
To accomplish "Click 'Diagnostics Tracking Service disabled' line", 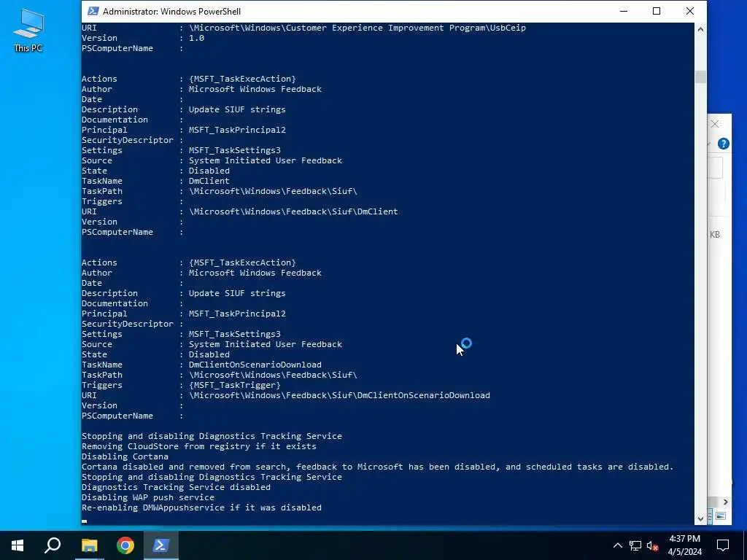I will [x=176, y=487].
